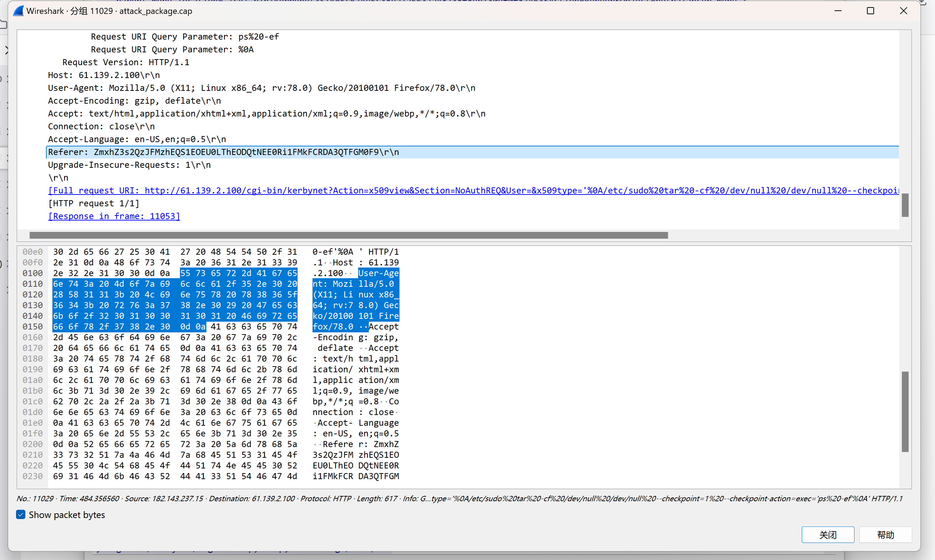
Task: Maximize the packet 11029 window
Action: click(x=870, y=11)
